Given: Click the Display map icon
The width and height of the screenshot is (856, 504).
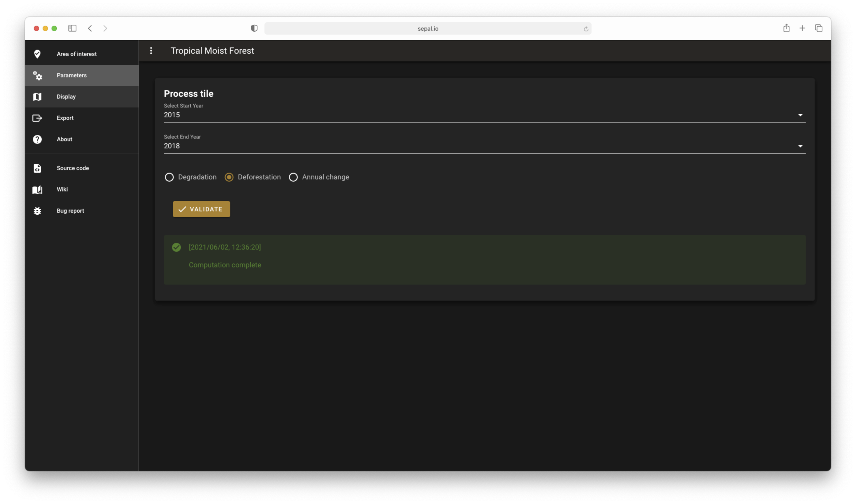Looking at the screenshot, I should point(37,97).
